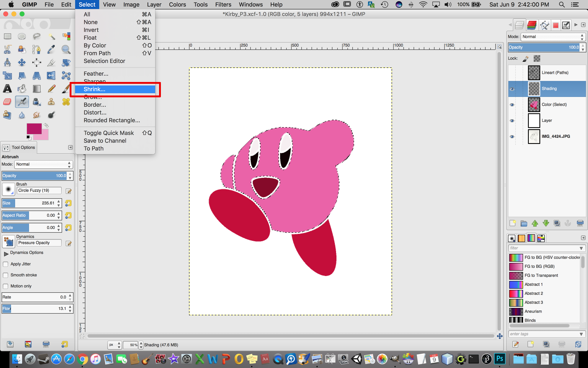The image size is (588, 368).
Task: Select the Eraser tool
Action: point(7,102)
